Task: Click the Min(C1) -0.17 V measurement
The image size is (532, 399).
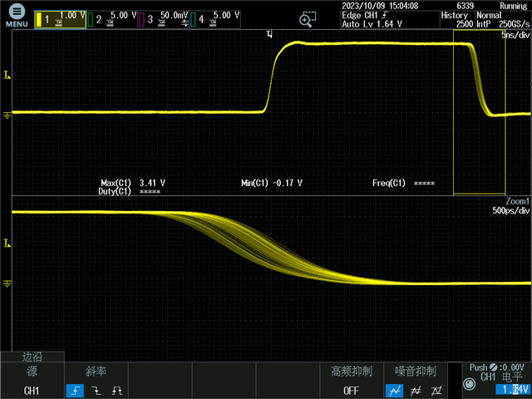Action: (272, 183)
